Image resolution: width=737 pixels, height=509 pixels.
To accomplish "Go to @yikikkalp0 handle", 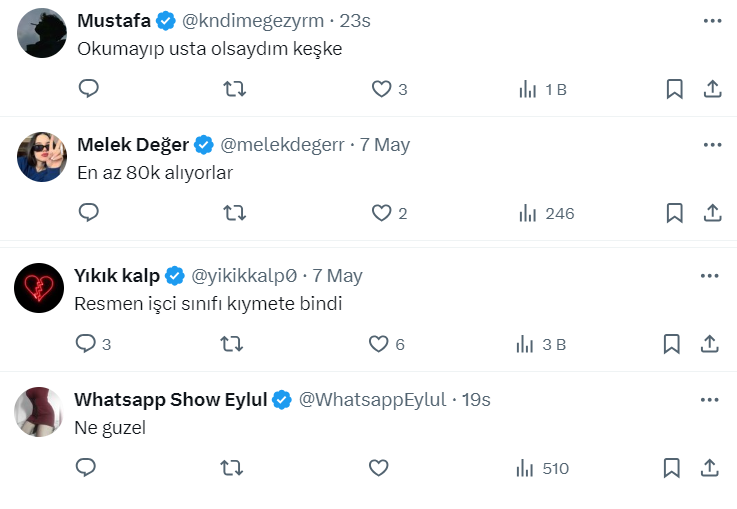I will (x=246, y=276).
